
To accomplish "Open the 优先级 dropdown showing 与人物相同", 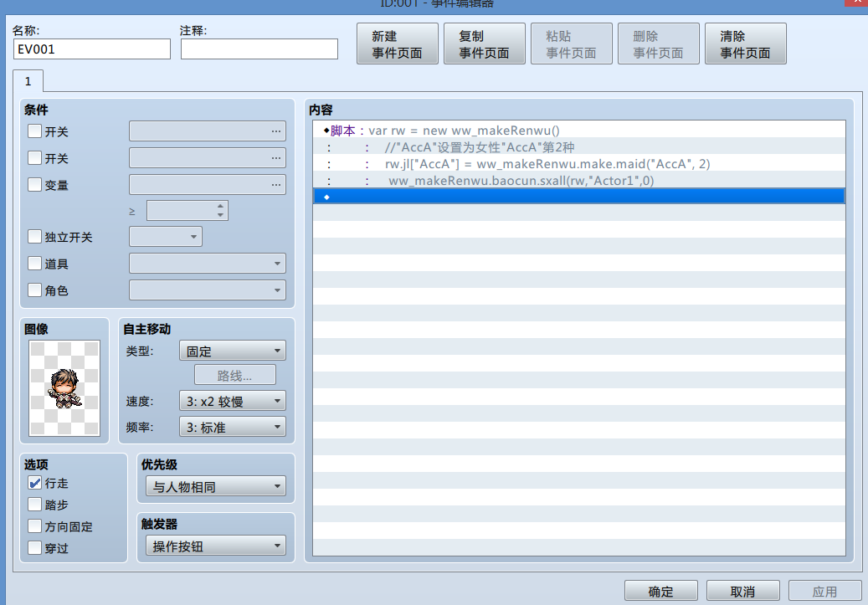I will [x=216, y=486].
